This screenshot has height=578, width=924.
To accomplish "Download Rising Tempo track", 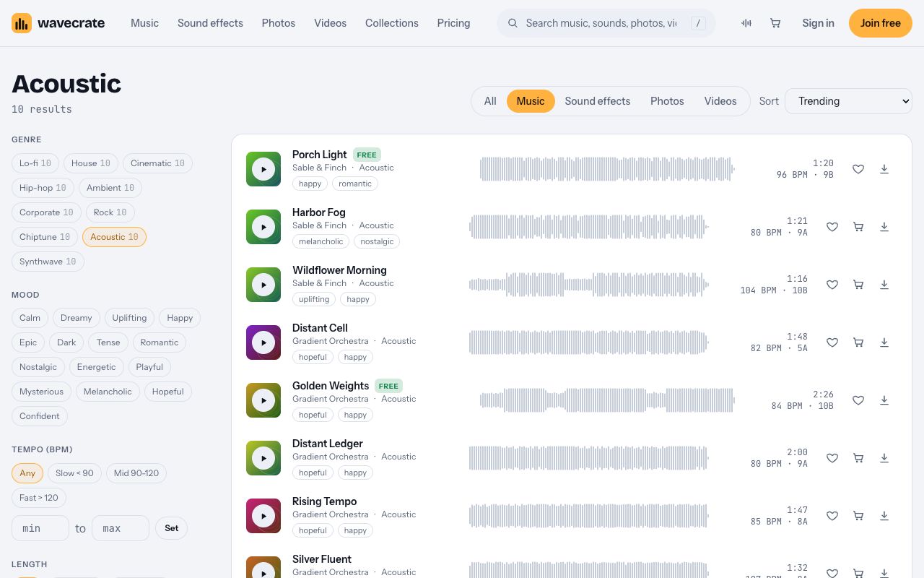I will click(x=884, y=516).
